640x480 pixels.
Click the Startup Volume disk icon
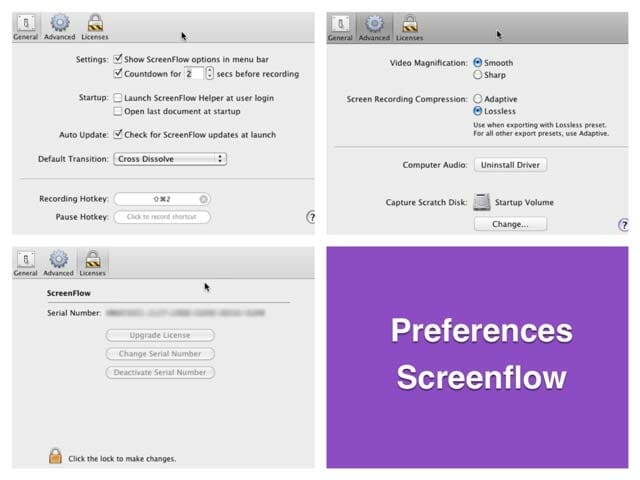coord(483,202)
